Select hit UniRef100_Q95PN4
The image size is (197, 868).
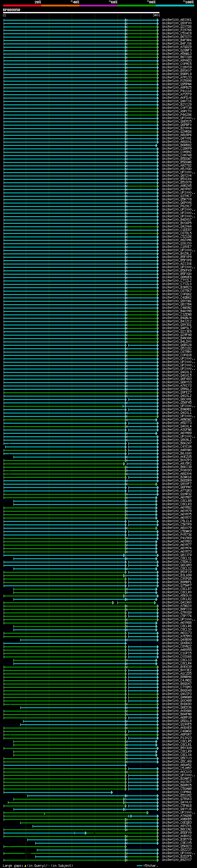click(x=177, y=84)
